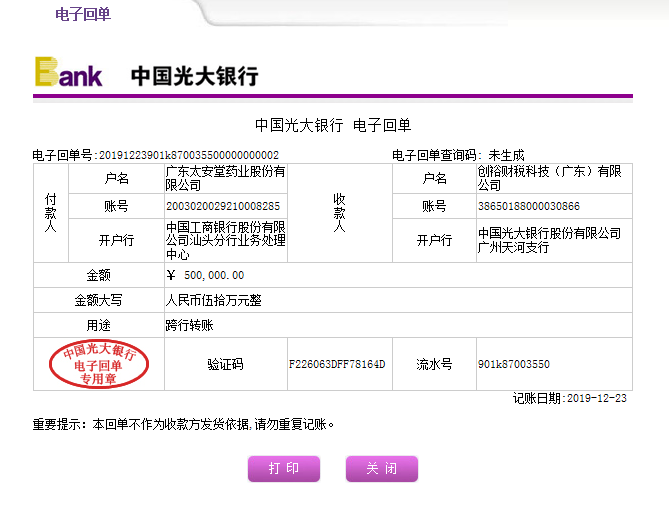Click the 金额 row label

coord(99,275)
